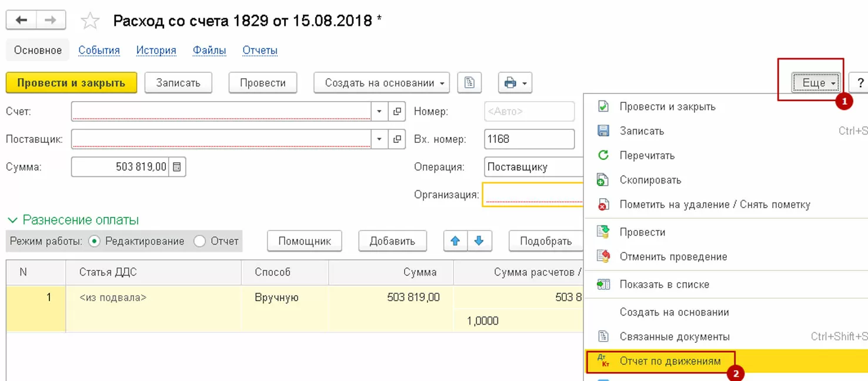
Task: Choose Отчет по движениям menu entry
Action: pos(726,361)
